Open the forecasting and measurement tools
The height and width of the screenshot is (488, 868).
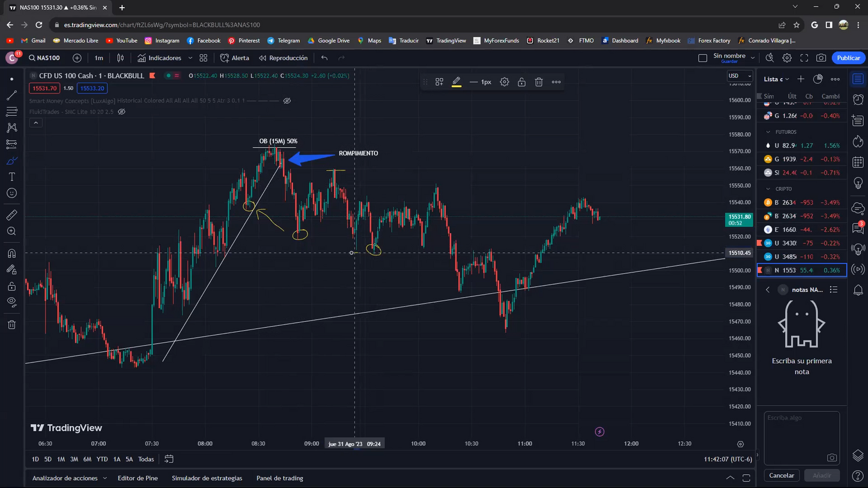point(11,144)
